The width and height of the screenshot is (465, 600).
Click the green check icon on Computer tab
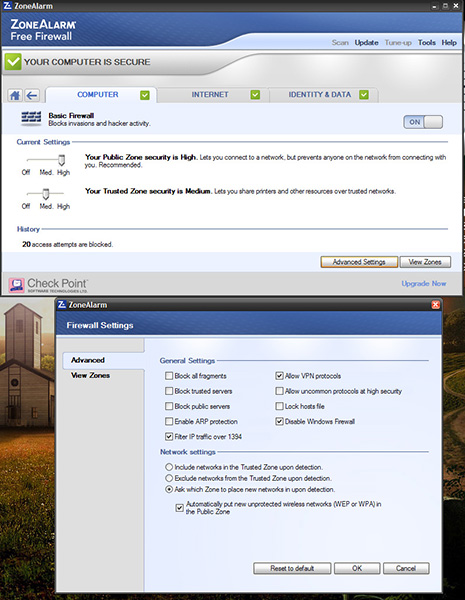(145, 95)
